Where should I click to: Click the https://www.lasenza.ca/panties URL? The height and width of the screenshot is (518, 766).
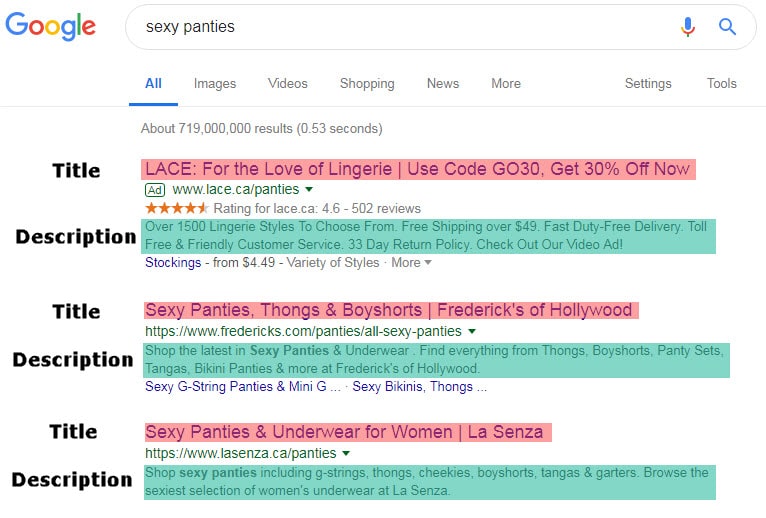pos(240,453)
